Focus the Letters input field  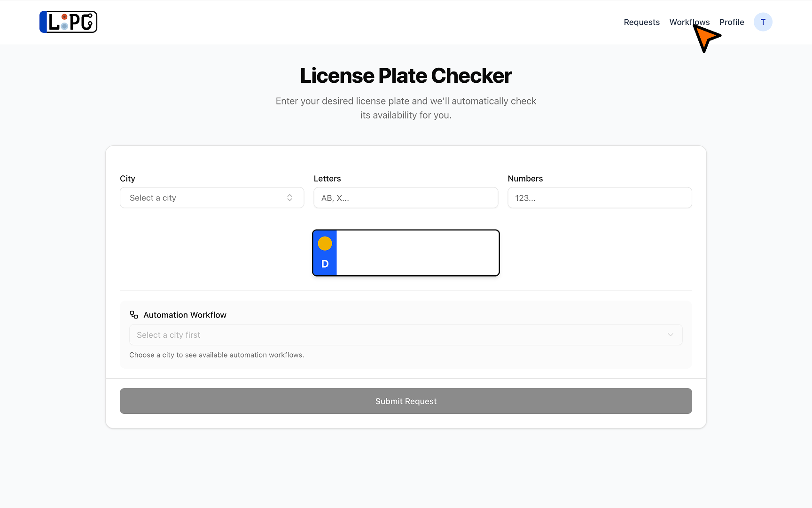coord(406,198)
